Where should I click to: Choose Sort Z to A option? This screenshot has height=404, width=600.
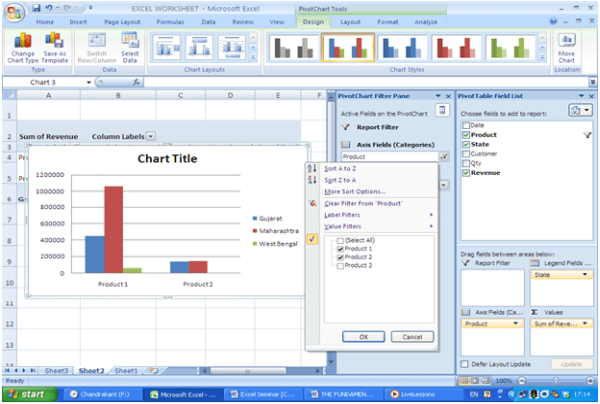[x=340, y=180]
